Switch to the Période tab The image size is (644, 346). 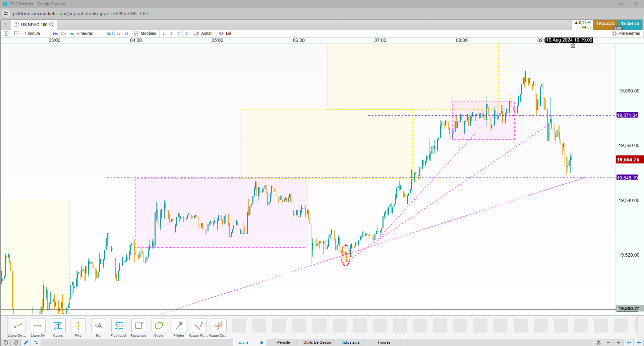point(284,342)
